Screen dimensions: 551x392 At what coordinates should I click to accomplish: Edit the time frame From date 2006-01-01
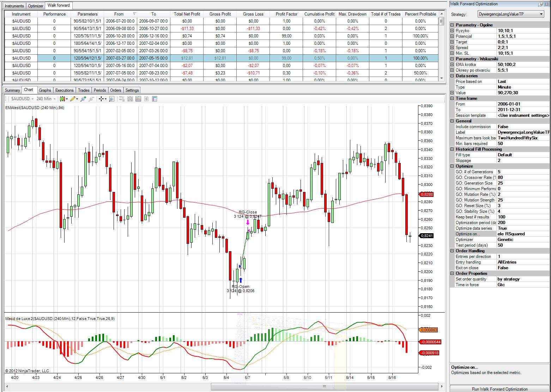point(523,104)
